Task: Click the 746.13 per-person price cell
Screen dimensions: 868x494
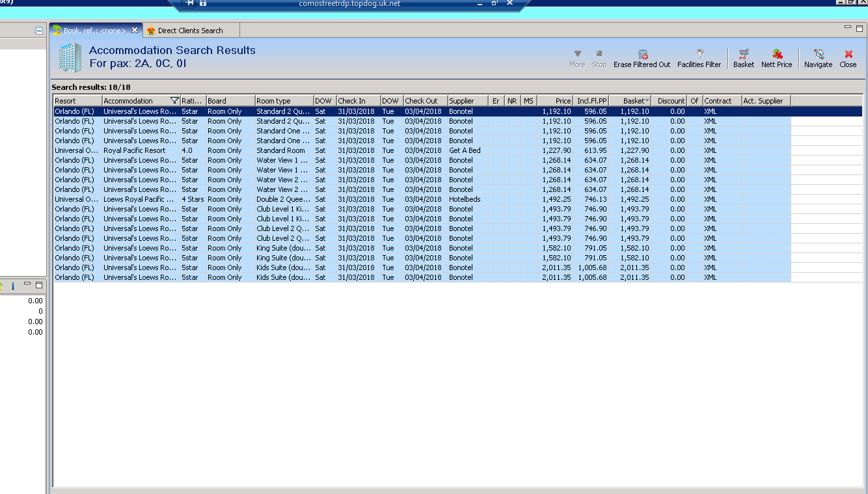Action: [x=591, y=199]
